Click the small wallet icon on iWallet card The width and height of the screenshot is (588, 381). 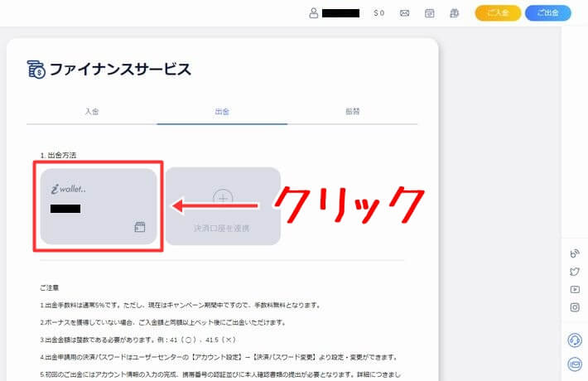coord(139,227)
